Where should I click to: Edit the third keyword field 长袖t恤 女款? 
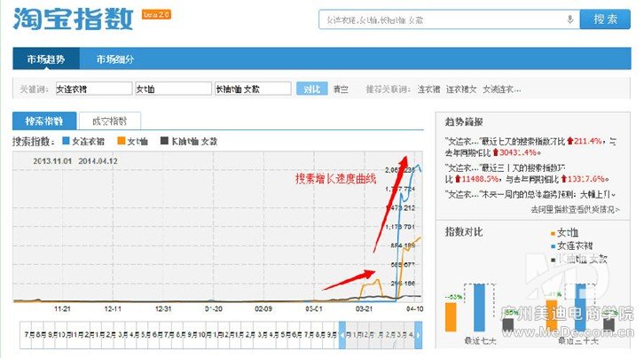point(253,89)
